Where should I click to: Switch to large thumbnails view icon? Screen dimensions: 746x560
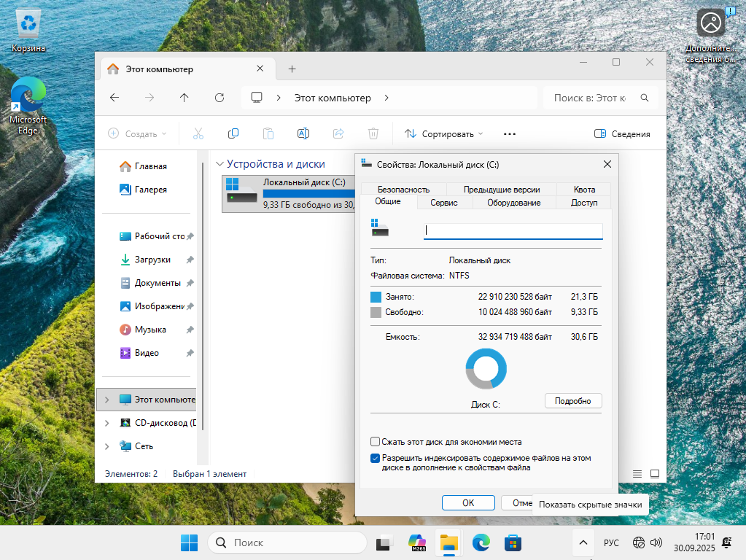click(x=655, y=474)
